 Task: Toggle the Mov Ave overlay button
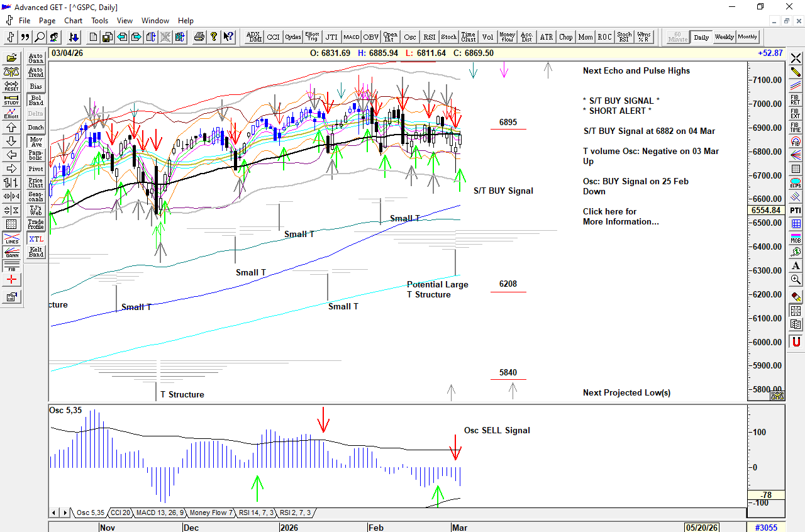[36, 141]
